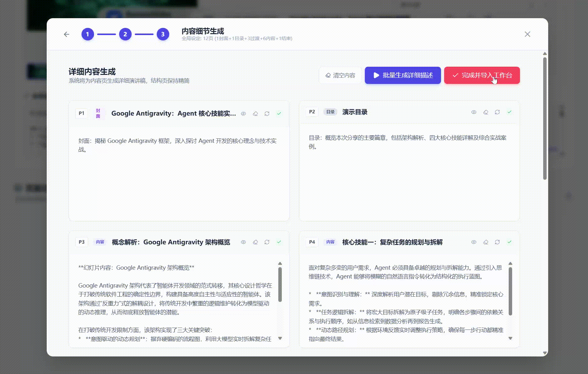Click the 封面 tag on P1
This screenshot has width=588, height=374.
(x=98, y=113)
